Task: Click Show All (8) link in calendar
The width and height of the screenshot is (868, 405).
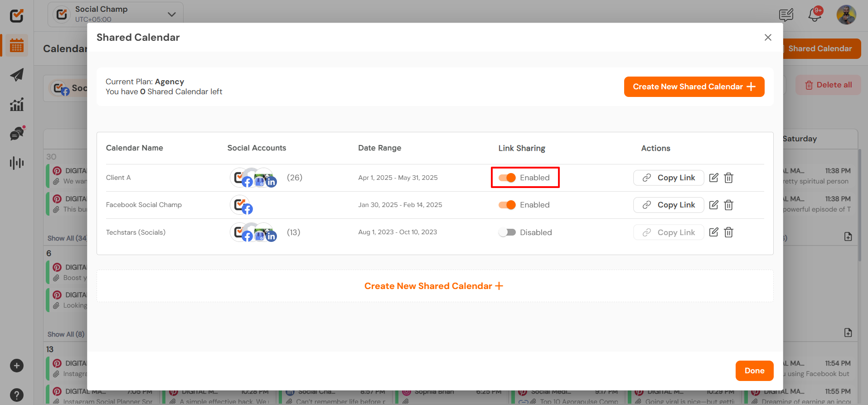Action: pyautogui.click(x=66, y=334)
